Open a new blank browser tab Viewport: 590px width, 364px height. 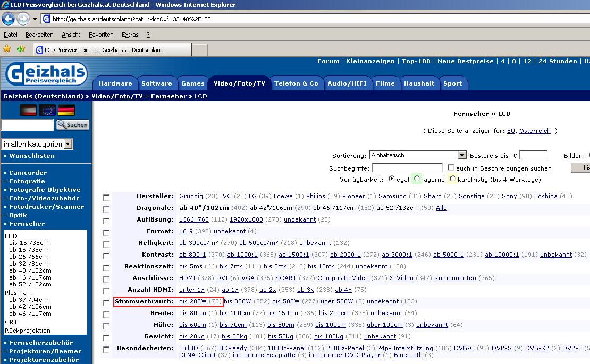click(x=200, y=50)
